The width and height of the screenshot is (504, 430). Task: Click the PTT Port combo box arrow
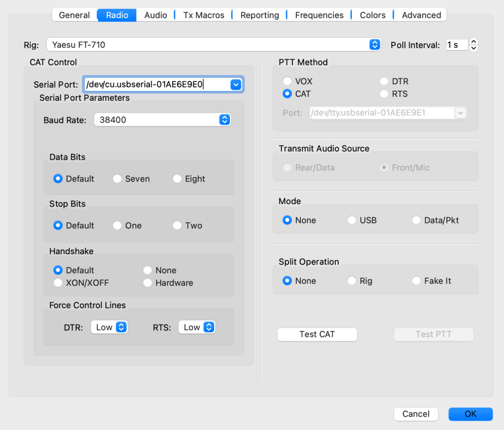460,113
